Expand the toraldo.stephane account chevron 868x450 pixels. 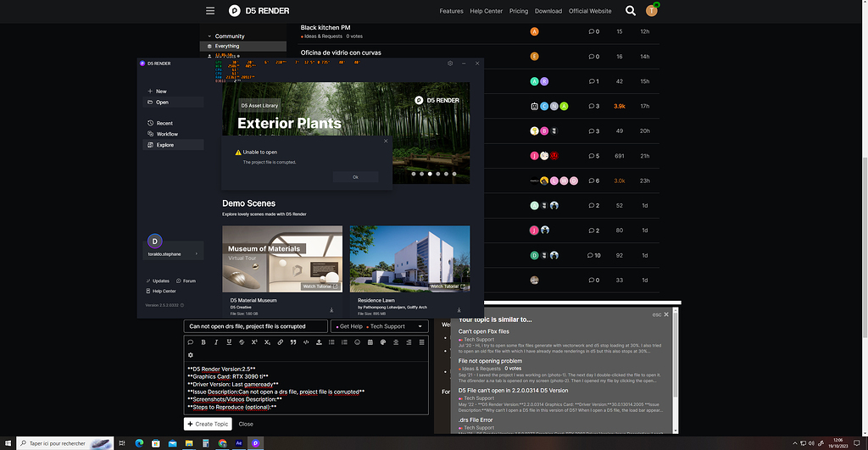click(197, 254)
